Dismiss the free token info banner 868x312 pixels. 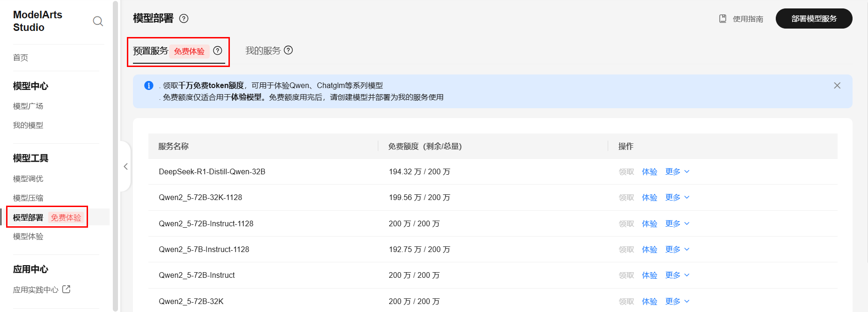click(x=837, y=86)
